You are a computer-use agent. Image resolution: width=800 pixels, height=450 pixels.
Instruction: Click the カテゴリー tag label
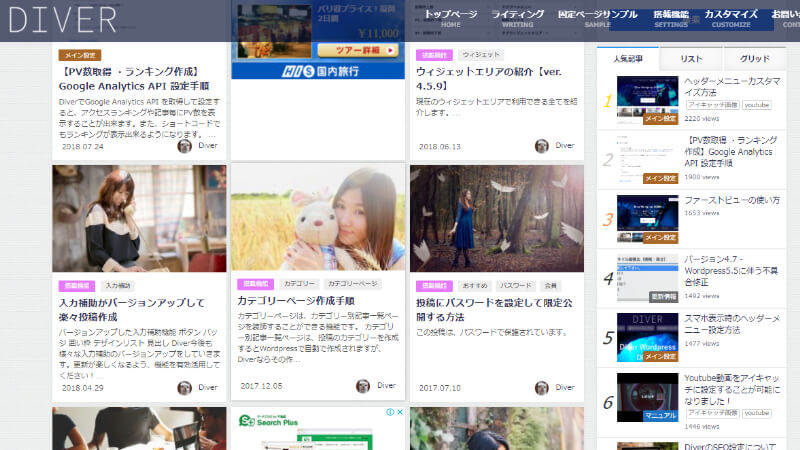click(299, 284)
